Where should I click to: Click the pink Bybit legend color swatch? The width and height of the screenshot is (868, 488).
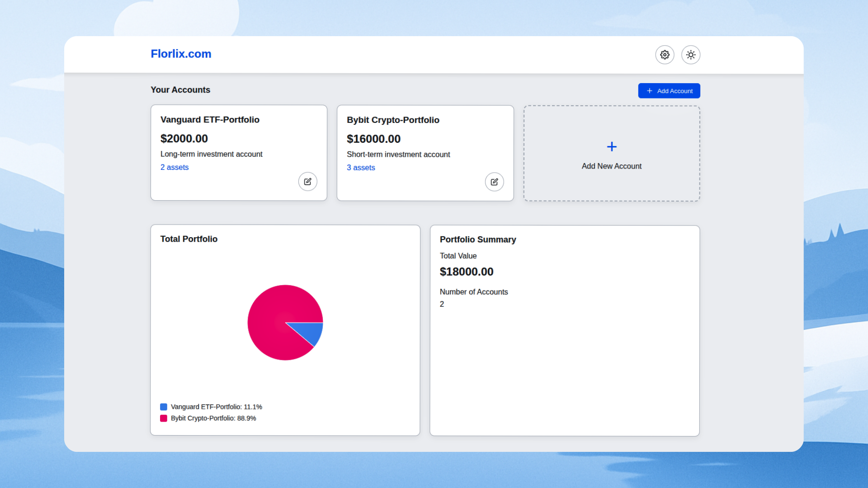164,418
